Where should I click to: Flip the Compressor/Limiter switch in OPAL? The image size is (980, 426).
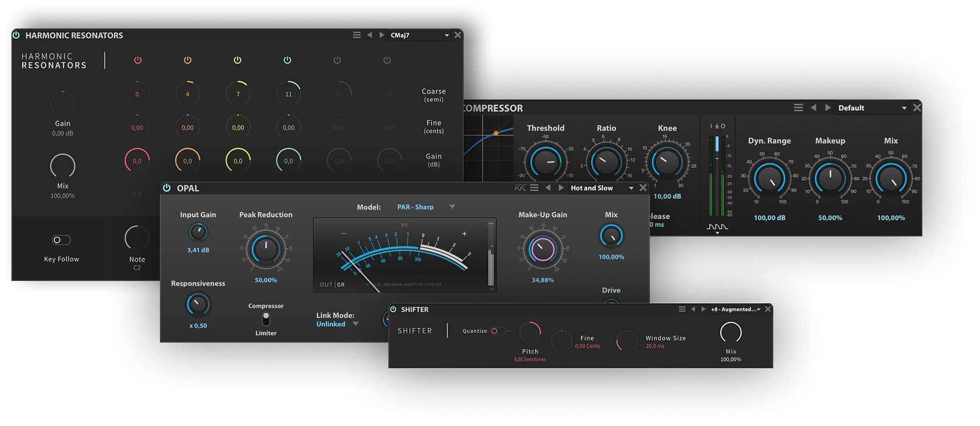point(266,319)
